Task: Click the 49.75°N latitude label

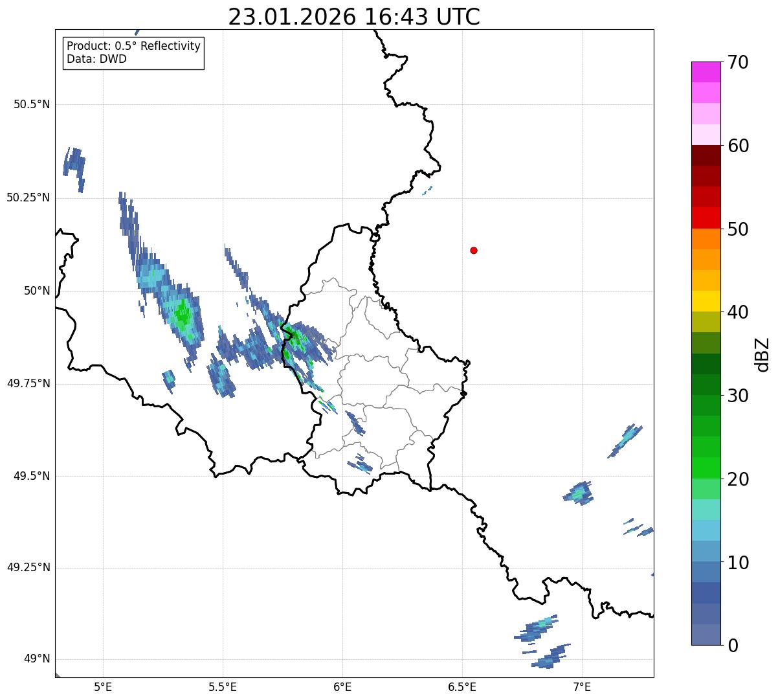Action: pos(28,383)
